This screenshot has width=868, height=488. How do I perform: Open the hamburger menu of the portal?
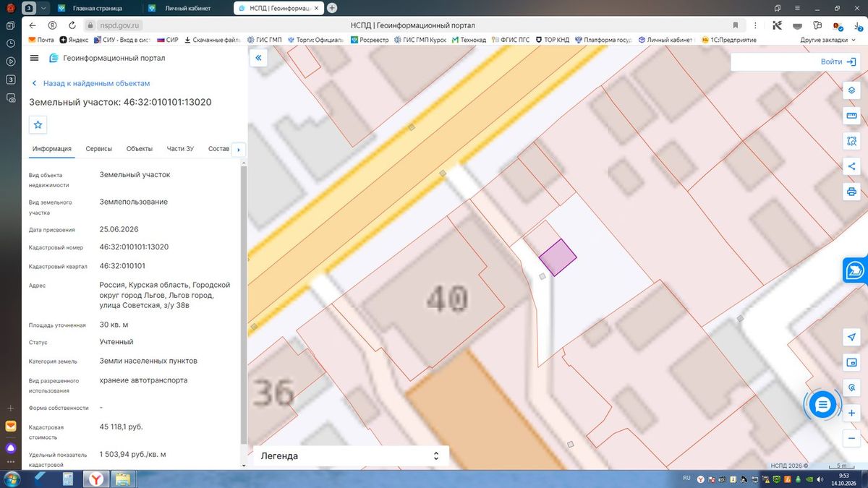(35, 58)
